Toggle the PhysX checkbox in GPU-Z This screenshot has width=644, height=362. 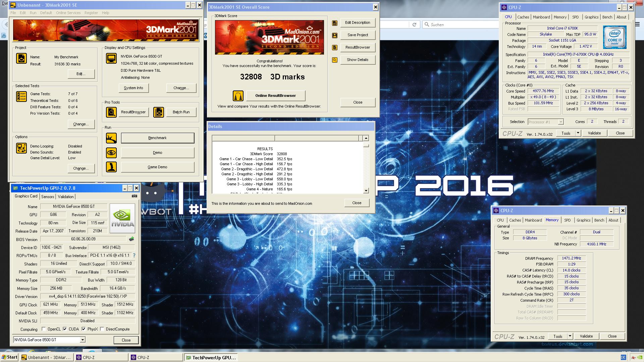pos(84,329)
